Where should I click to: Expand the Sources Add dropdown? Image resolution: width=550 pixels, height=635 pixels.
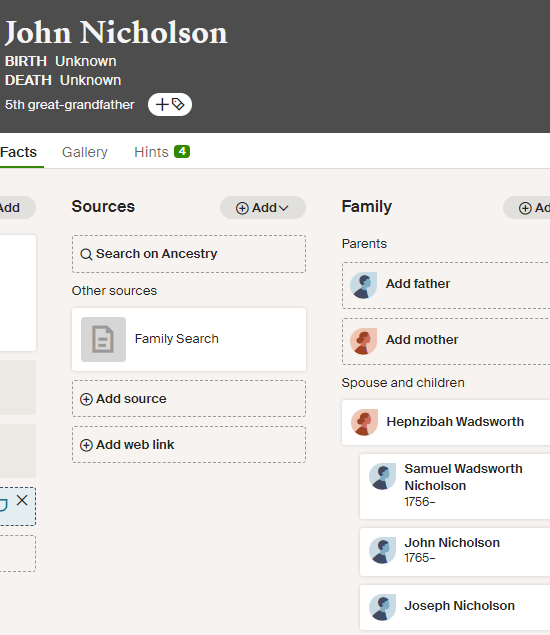click(x=262, y=208)
